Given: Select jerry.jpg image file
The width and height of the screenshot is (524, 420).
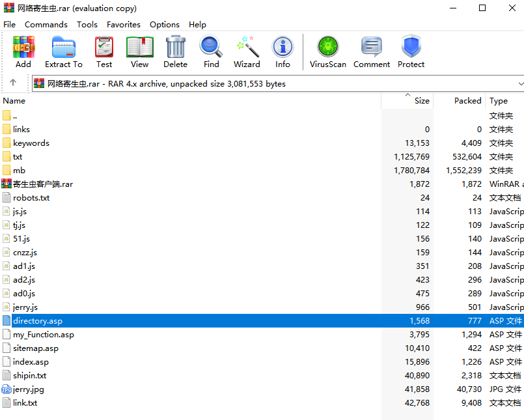Looking at the screenshot, I should pos(29,389).
